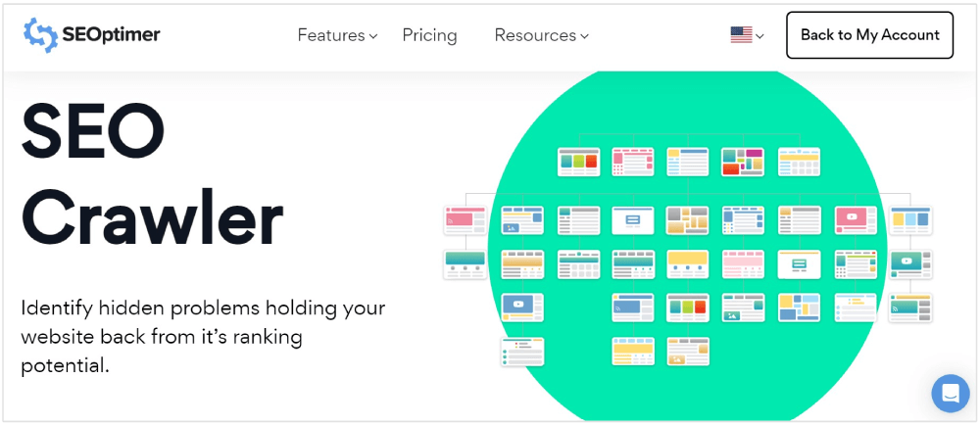Screen dimensions: 980x426
Task: Select the teal video thumbnail at far right
Action: tap(911, 264)
